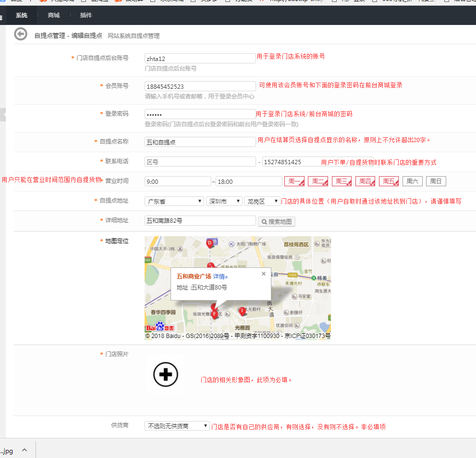Click the red F map marker
This screenshot has height=458, width=476.
coord(214,313)
